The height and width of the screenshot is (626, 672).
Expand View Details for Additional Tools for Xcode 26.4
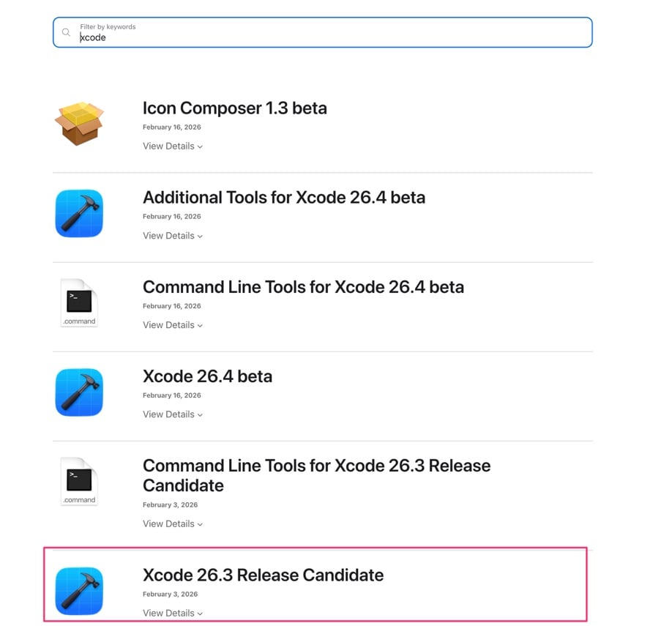[172, 236]
